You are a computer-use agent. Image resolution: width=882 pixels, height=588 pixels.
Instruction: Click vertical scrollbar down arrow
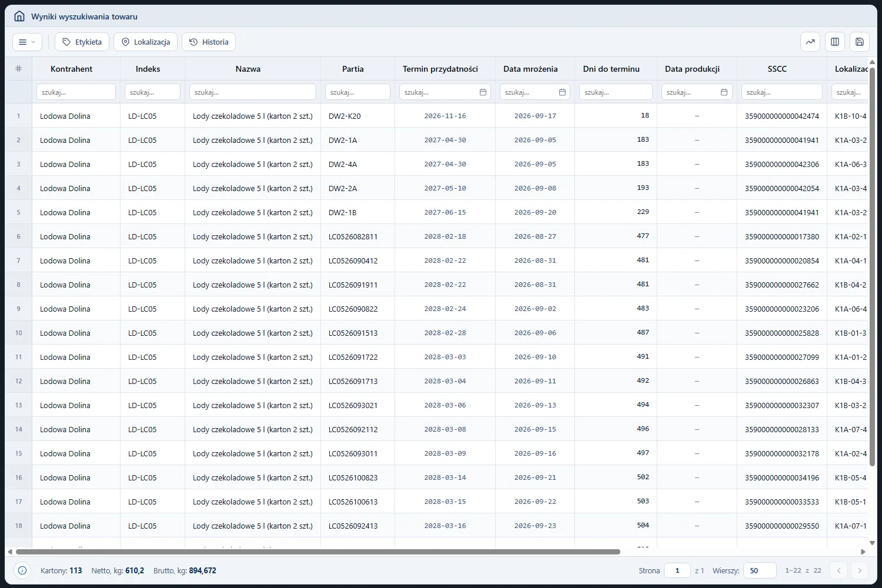pyautogui.click(x=872, y=543)
